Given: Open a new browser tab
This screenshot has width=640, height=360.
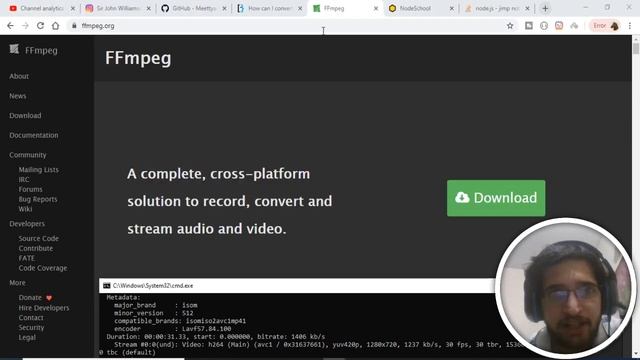Looking at the screenshot, I should 545,8.
